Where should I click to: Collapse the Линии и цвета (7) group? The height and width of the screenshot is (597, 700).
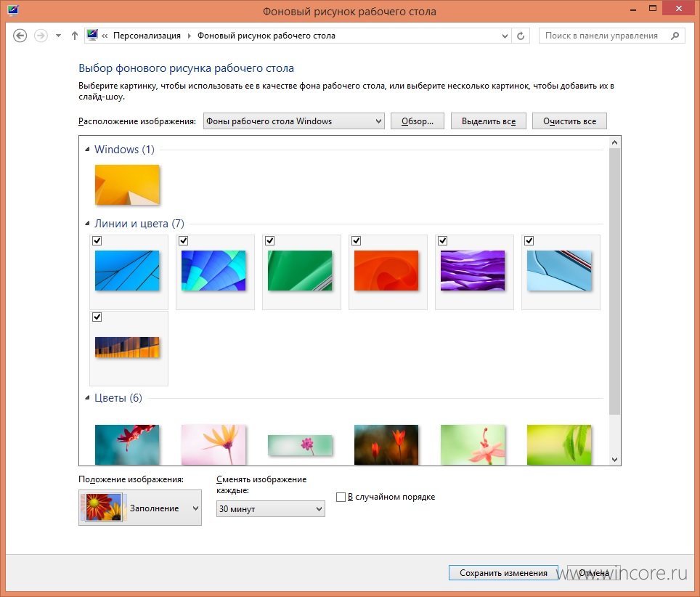tap(87, 224)
